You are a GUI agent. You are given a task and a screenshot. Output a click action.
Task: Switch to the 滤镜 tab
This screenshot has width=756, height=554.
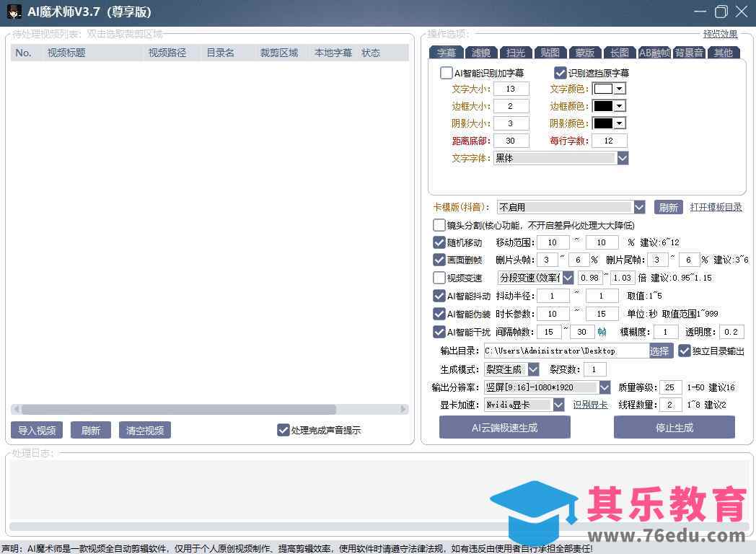click(x=481, y=53)
